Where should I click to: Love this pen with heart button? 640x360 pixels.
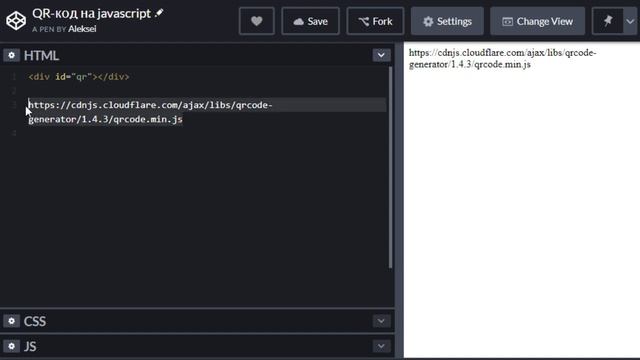[257, 21]
